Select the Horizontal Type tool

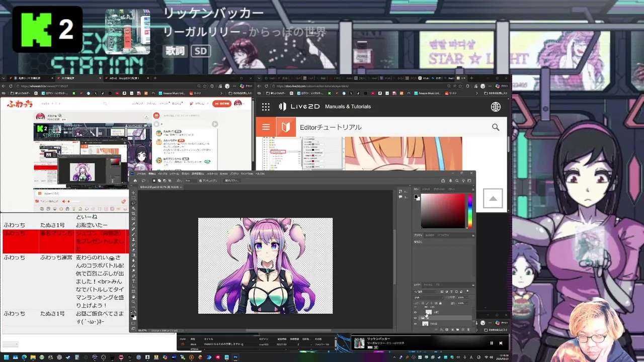point(133,281)
